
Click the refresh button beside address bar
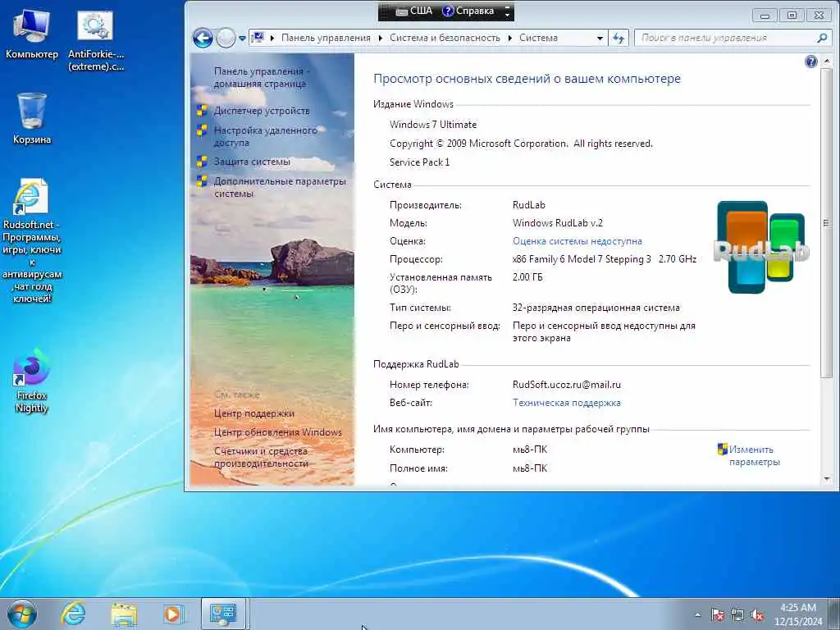pos(619,38)
